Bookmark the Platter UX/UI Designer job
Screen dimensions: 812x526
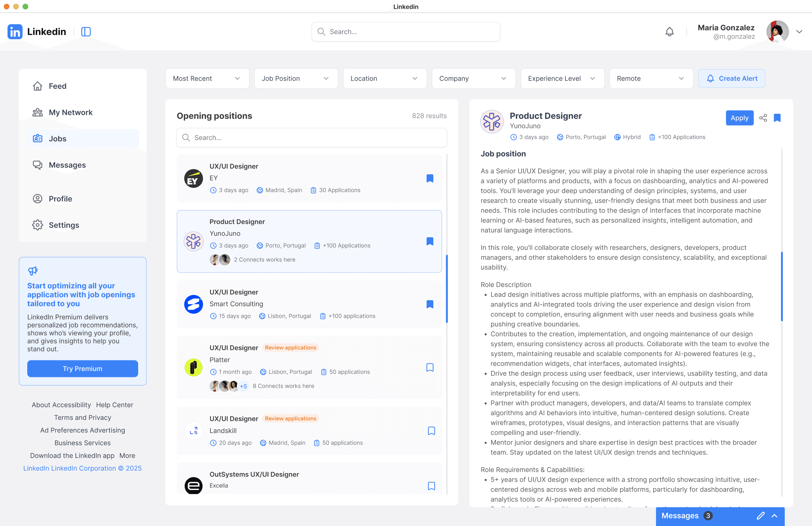pyautogui.click(x=429, y=367)
